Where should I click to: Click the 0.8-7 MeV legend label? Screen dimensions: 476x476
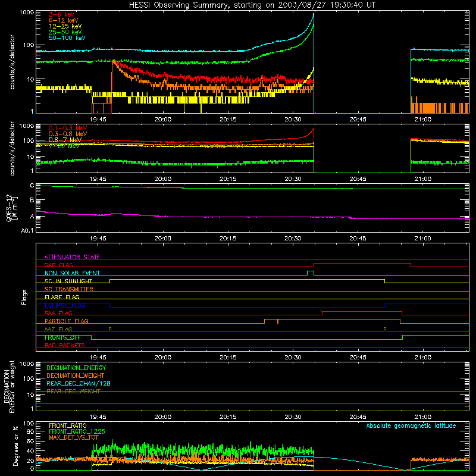[x=65, y=140]
